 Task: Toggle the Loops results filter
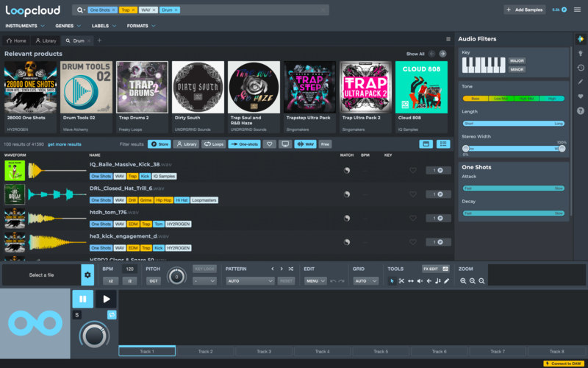[214, 144]
